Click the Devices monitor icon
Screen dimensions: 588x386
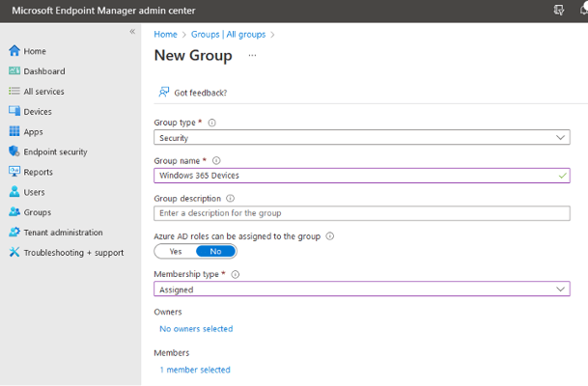(x=14, y=111)
